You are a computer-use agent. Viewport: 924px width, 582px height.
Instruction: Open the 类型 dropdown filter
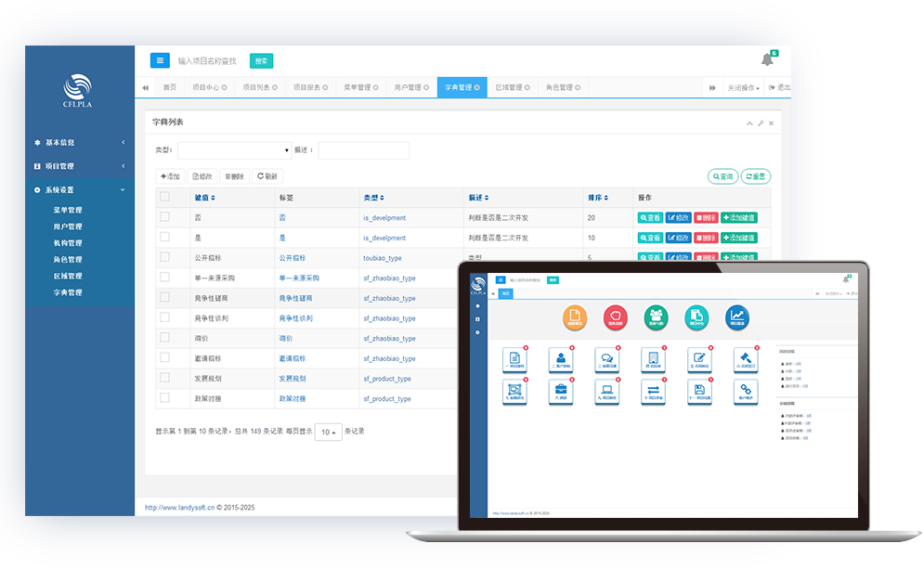pyautogui.click(x=234, y=150)
